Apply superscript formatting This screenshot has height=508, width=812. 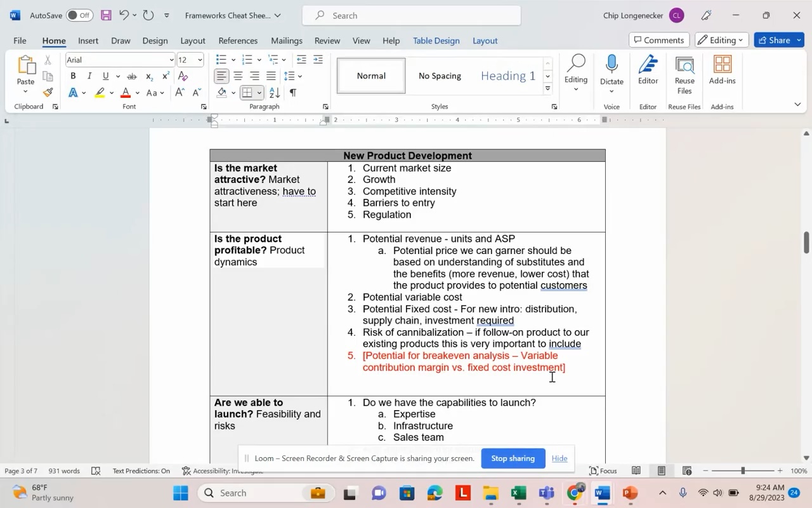[166, 76]
